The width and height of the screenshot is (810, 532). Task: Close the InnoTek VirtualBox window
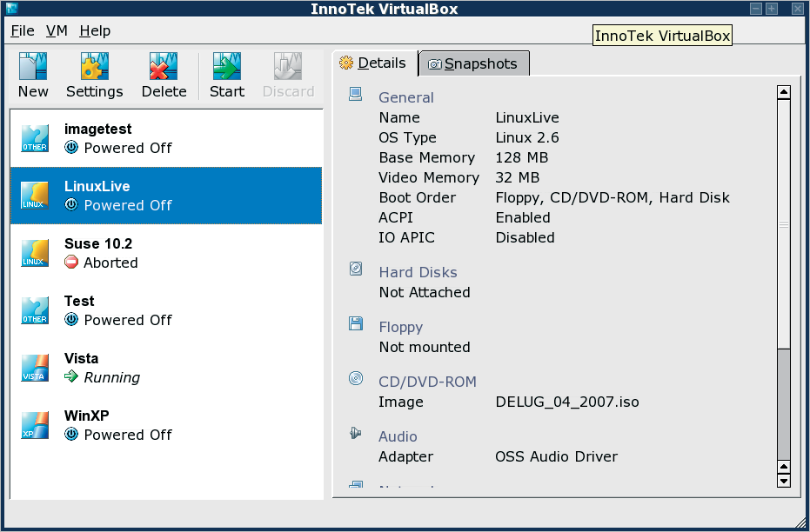(798, 9)
